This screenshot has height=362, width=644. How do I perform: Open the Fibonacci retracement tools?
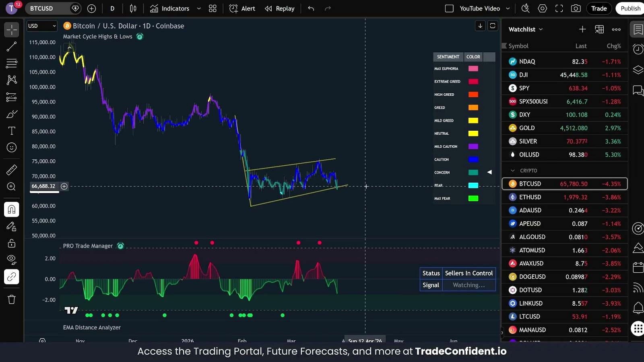[x=12, y=63]
